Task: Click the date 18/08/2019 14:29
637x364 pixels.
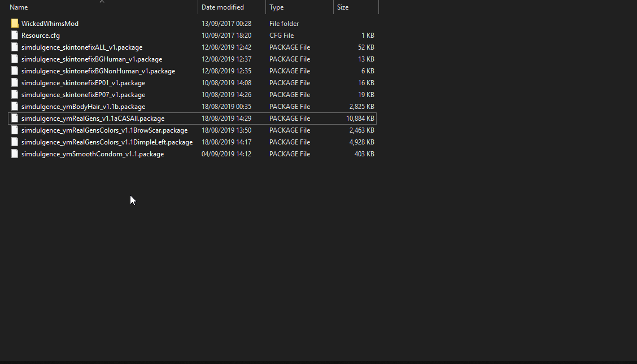Action: tap(226, 118)
